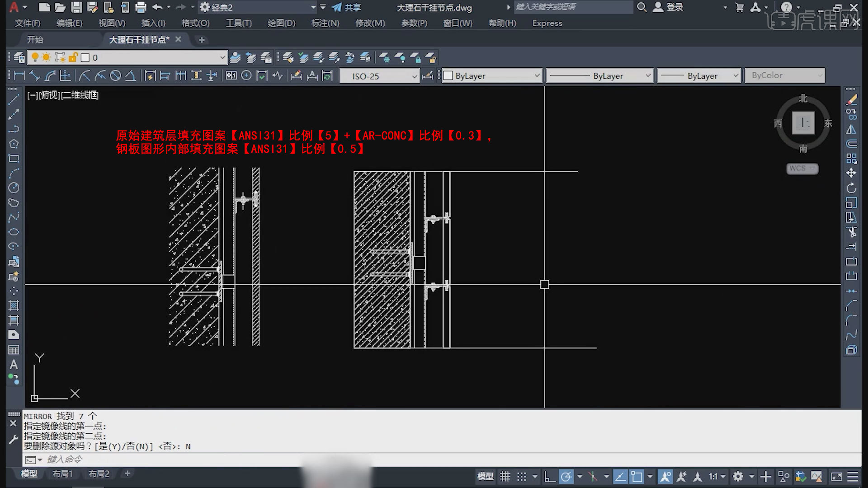Select the Line tool in left toolbar
Image resolution: width=868 pixels, height=488 pixels.
coord(14,100)
